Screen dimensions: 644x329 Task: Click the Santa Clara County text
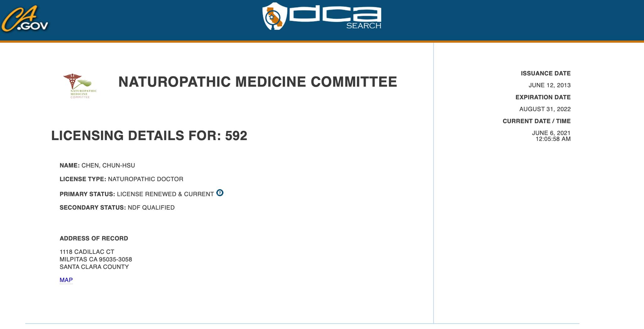click(94, 267)
